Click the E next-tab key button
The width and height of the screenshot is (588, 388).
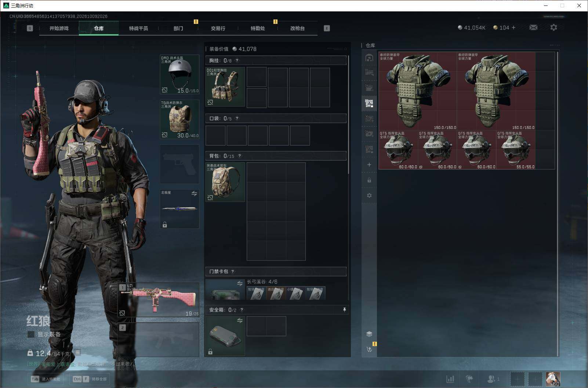tap(327, 28)
